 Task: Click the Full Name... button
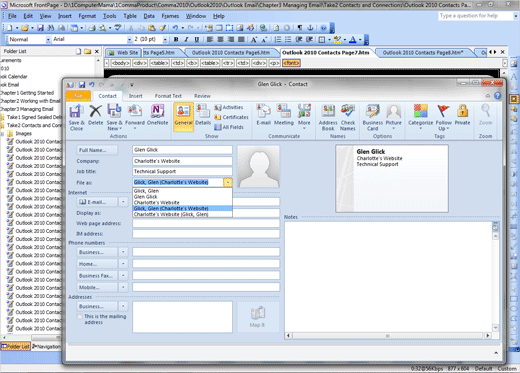pyautogui.click(x=97, y=150)
